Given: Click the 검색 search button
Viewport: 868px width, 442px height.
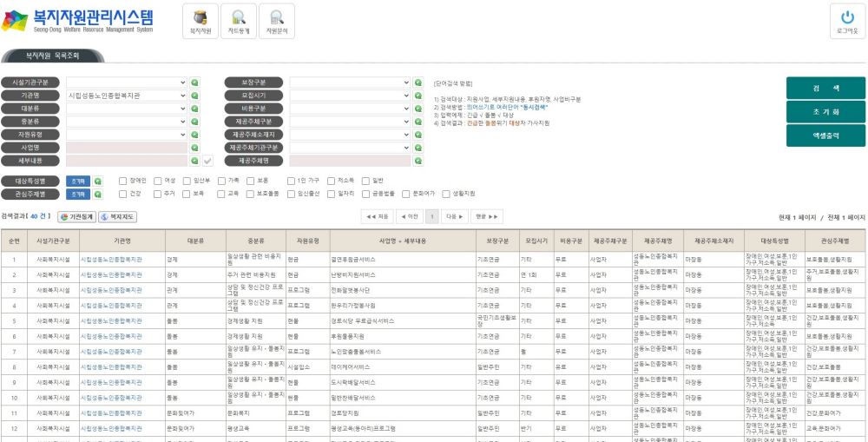Looking at the screenshot, I should pyautogui.click(x=826, y=88).
